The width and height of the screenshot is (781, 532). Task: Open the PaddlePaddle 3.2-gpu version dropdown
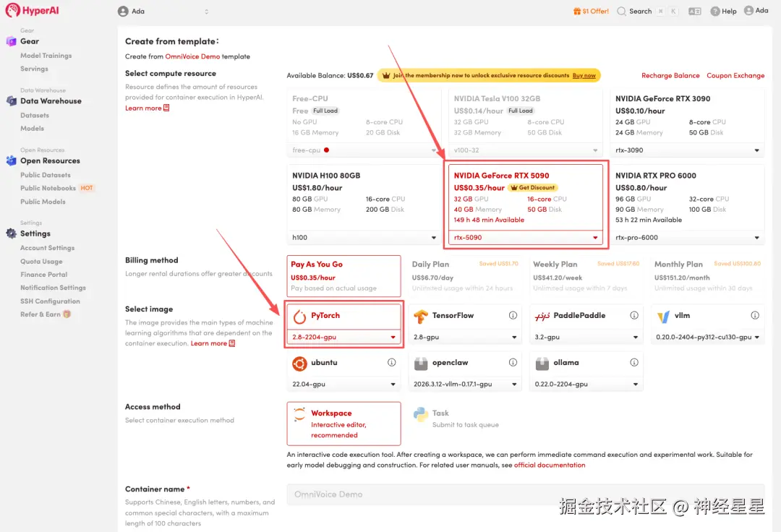click(x=586, y=338)
